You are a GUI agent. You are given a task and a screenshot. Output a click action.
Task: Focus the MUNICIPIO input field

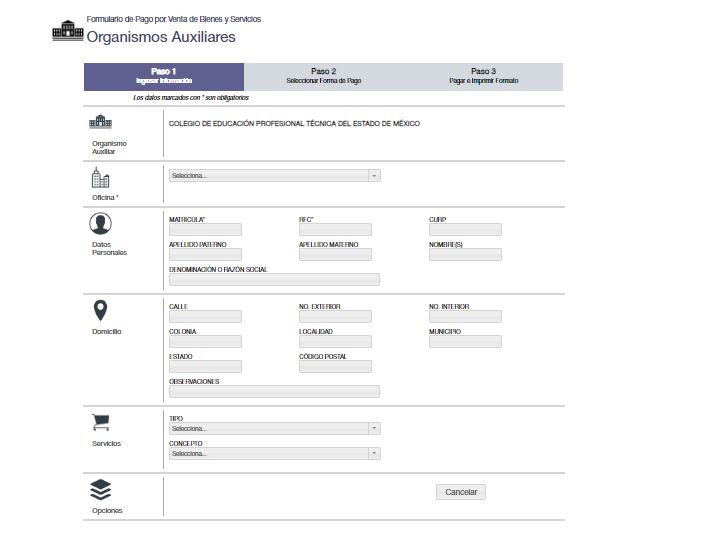(465, 342)
